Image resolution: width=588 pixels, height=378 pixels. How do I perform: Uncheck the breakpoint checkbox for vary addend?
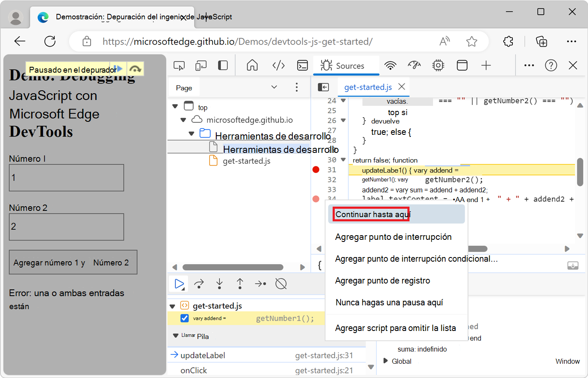[184, 318]
